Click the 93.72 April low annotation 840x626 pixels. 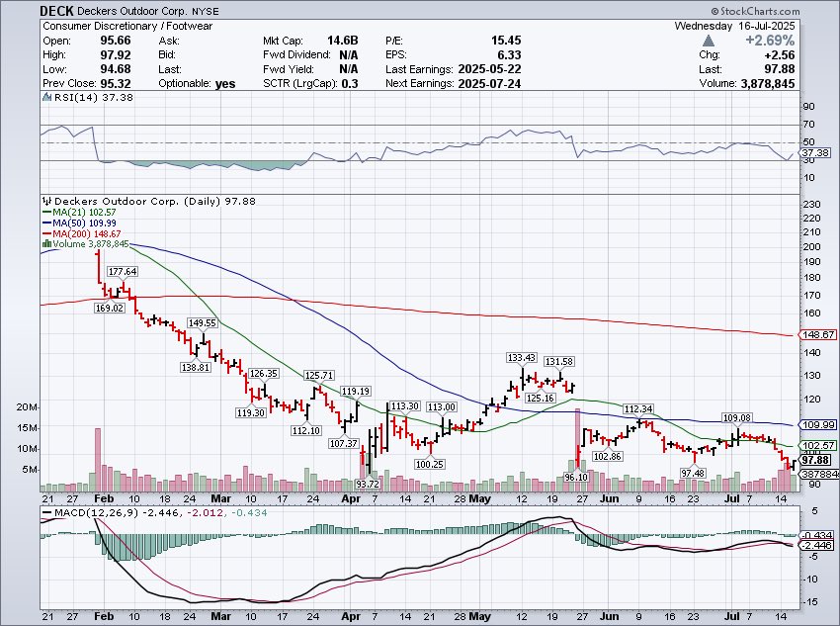(x=368, y=484)
